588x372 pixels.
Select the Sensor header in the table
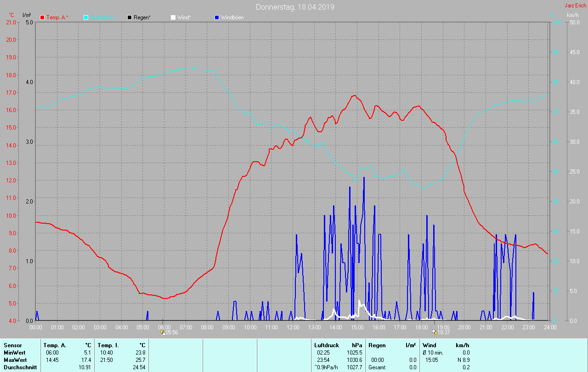point(12,345)
